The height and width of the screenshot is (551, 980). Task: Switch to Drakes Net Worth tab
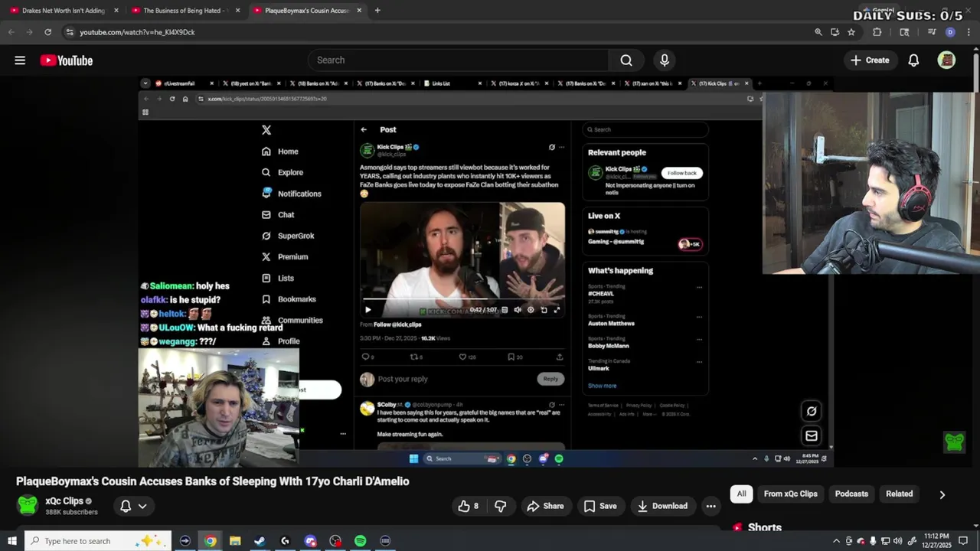coord(63,11)
